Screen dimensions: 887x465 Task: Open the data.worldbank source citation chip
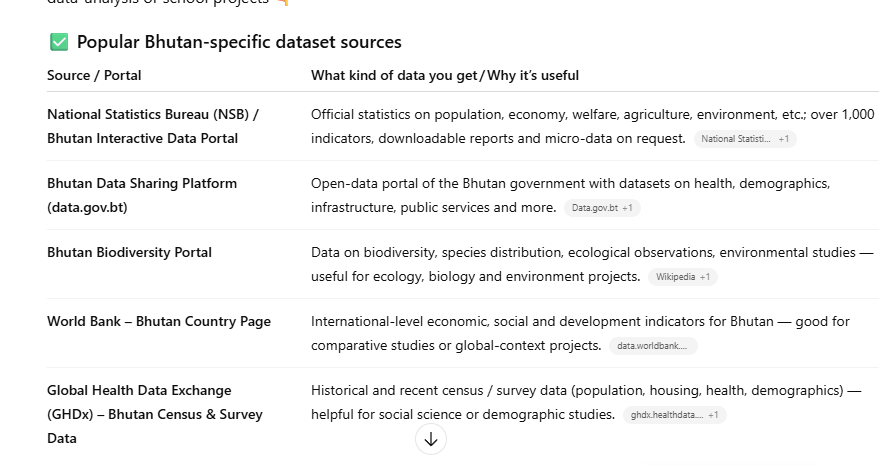pyautogui.click(x=653, y=346)
